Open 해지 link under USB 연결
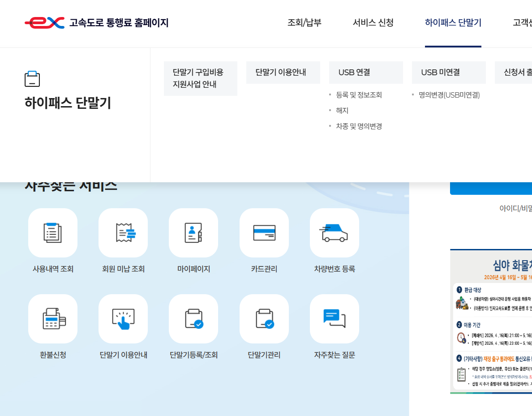This screenshot has height=416, width=532. [342, 111]
